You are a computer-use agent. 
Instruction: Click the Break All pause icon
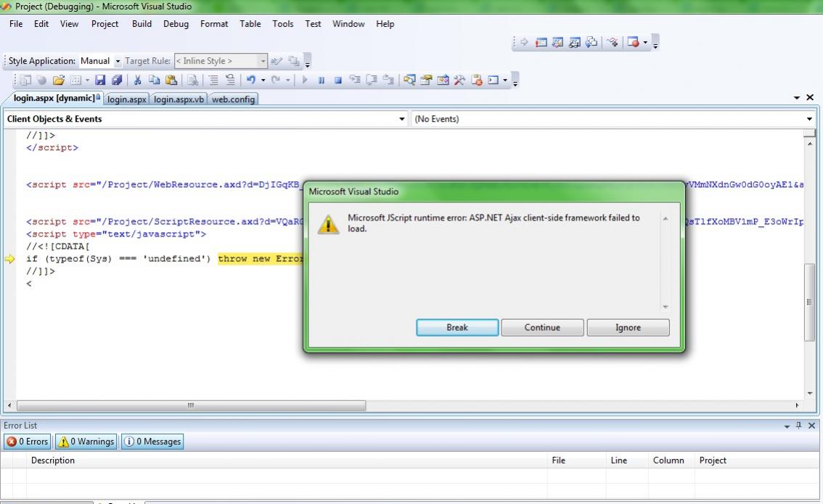click(322, 80)
